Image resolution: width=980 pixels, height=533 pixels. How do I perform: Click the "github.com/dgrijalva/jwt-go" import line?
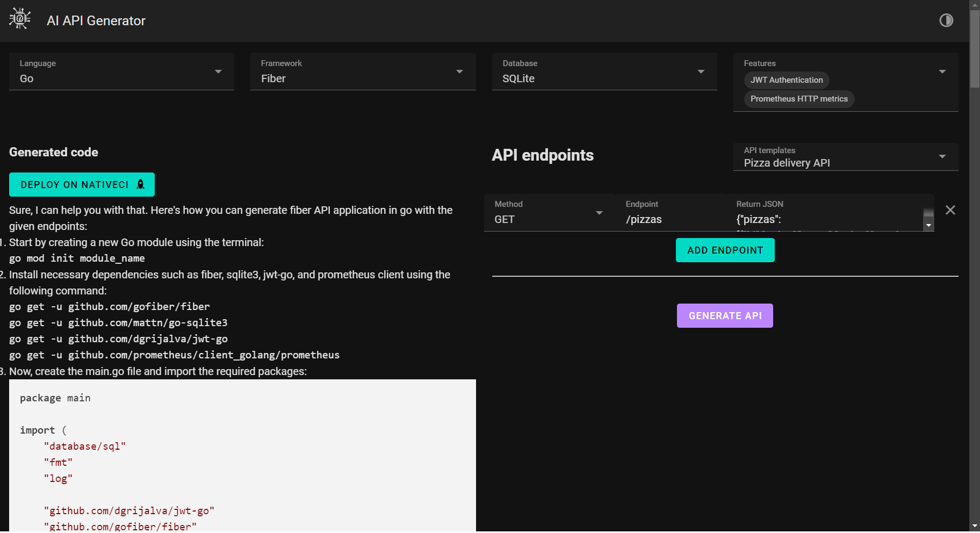tap(129, 511)
